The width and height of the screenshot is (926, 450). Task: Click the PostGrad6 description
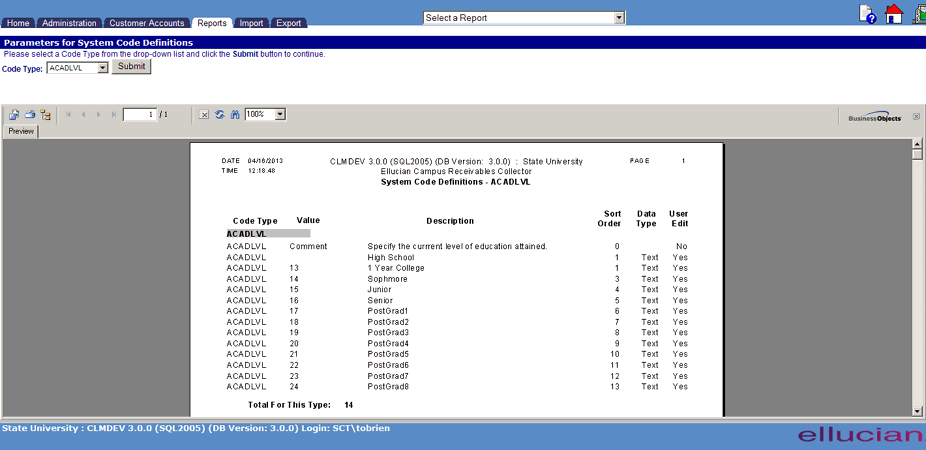[x=388, y=365]
